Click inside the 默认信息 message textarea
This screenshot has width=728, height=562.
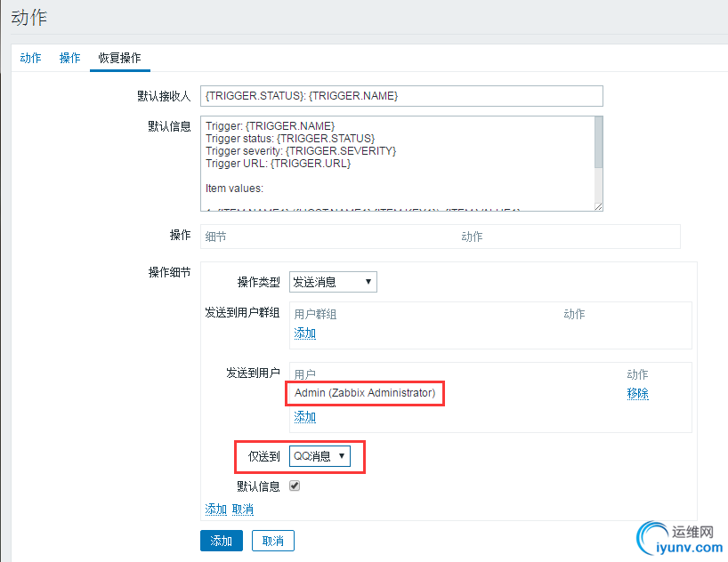[x=398, y=164]
